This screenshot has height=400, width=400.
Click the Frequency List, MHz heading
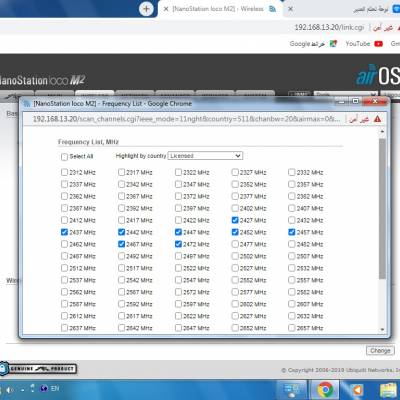(88, 142)
